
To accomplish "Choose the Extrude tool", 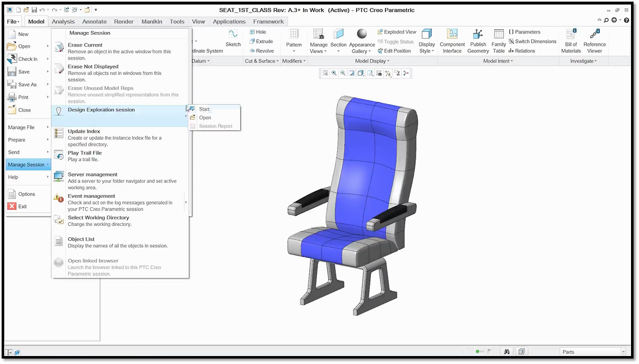I will (x=261, y=41).
